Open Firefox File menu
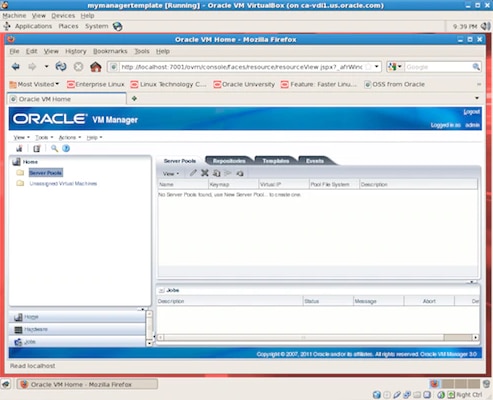Viewport: 493px width, 400px height. coord(14,51)
